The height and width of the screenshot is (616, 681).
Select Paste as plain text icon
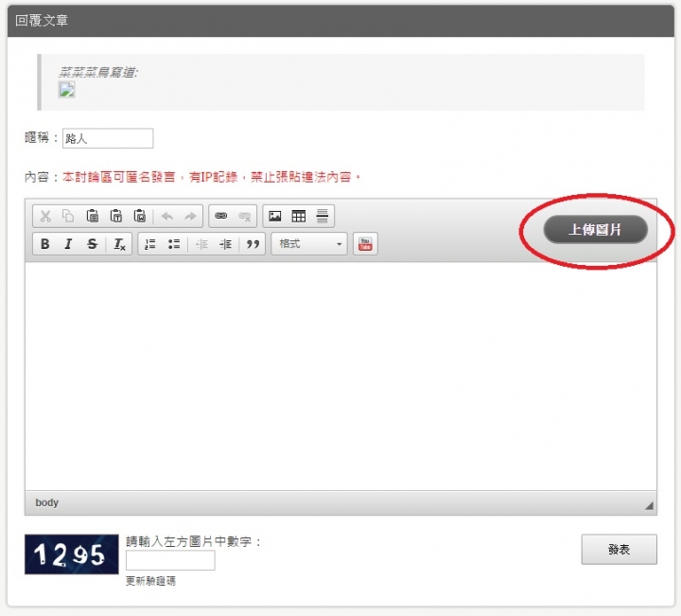(x=116, y=216)
